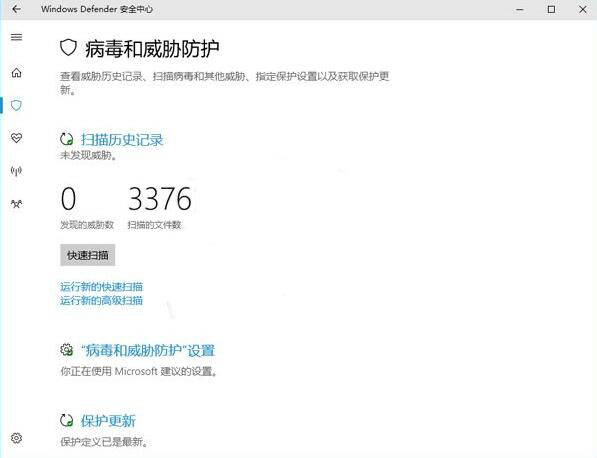
Task: Close the Windows Defender window
Action: pyautogui.click(x=583, y=9)
